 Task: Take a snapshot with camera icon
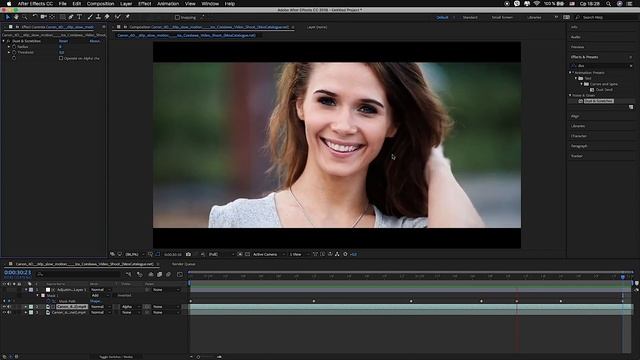click(x=188, y=254)
